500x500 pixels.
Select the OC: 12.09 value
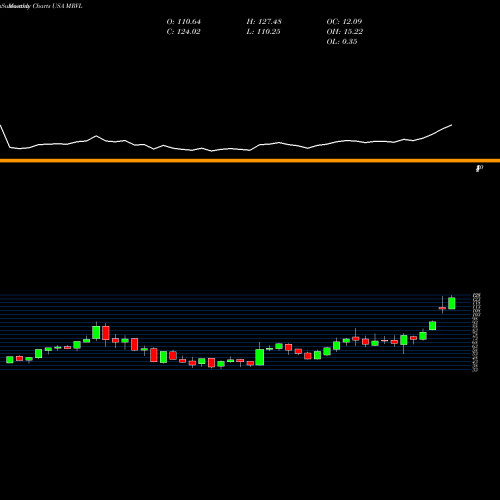pyautogui.click(x=344, y=22)
